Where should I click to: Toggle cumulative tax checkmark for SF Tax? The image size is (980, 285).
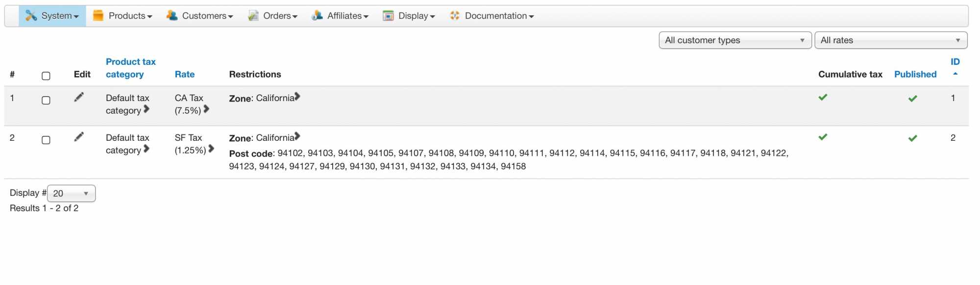point(823,137)
